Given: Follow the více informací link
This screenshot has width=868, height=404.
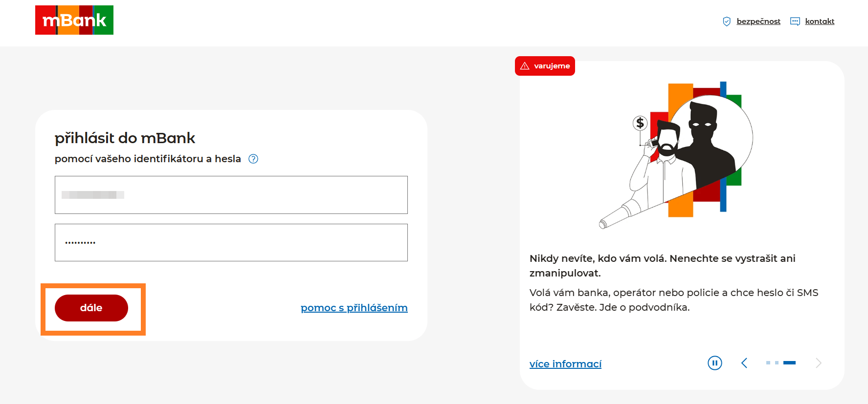Looking at the screenshot, I should [565, 364].
